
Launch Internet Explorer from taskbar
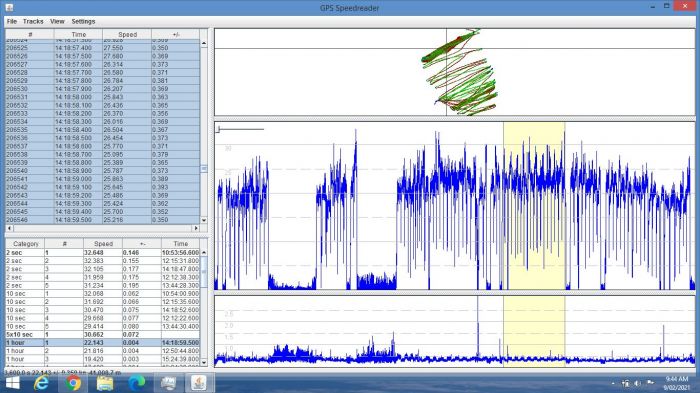[42, 383]
